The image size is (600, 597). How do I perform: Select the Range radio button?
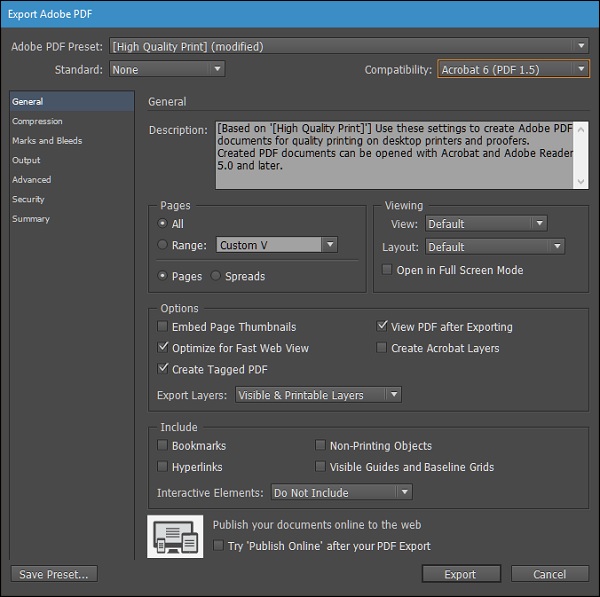point(163,245)
